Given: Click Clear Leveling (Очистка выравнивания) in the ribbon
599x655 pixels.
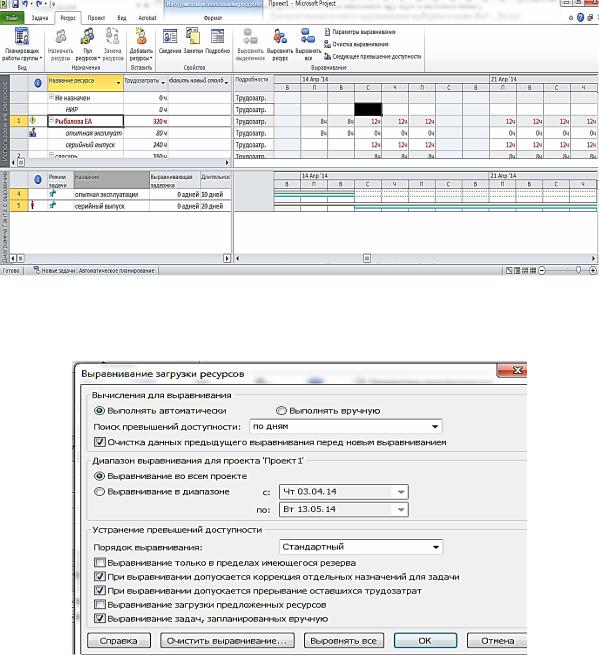Looking at the screenshot, I should (x=356, y=44).
